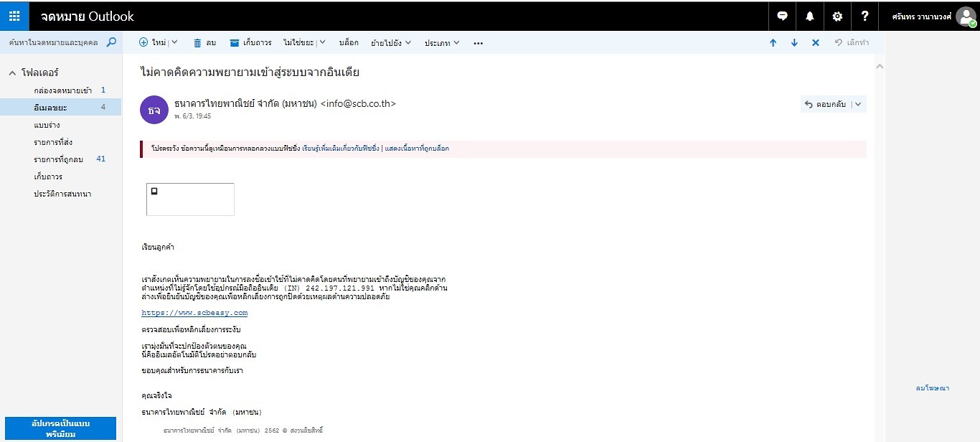Click the sender avatar circle
The width and height of the screenshot is (980, 442).
point(154,110)
